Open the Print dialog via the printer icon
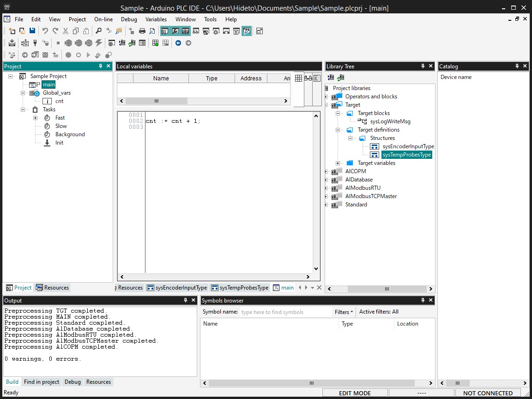 coord(142,31)
